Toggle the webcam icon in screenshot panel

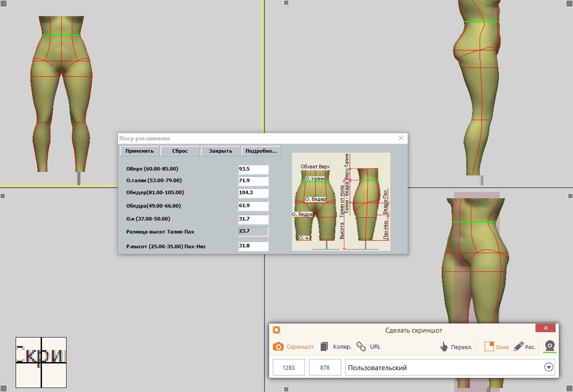click(x=550, y=346)
